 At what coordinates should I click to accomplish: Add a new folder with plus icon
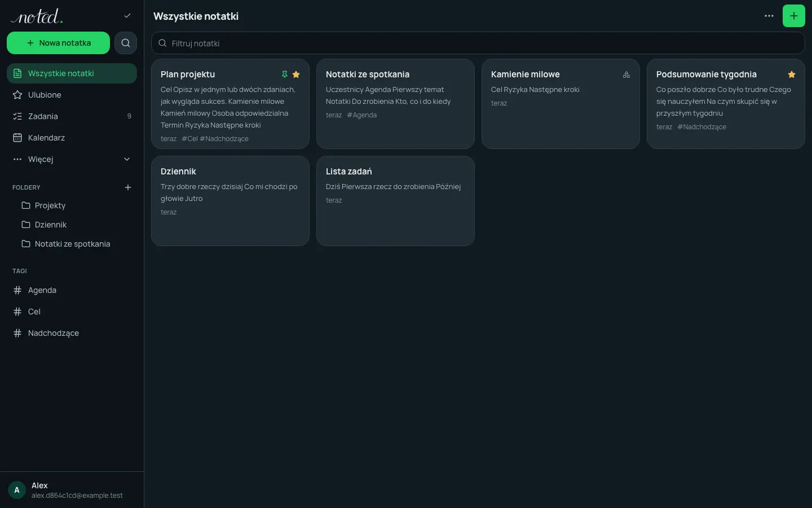point(128,187)
